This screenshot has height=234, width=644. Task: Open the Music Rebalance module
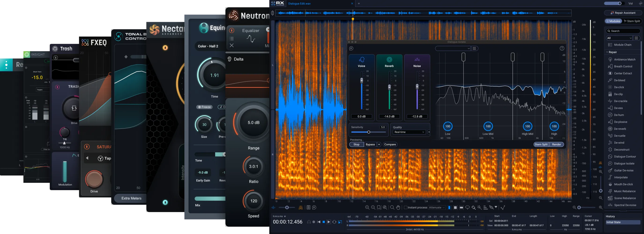click(622, 191)
